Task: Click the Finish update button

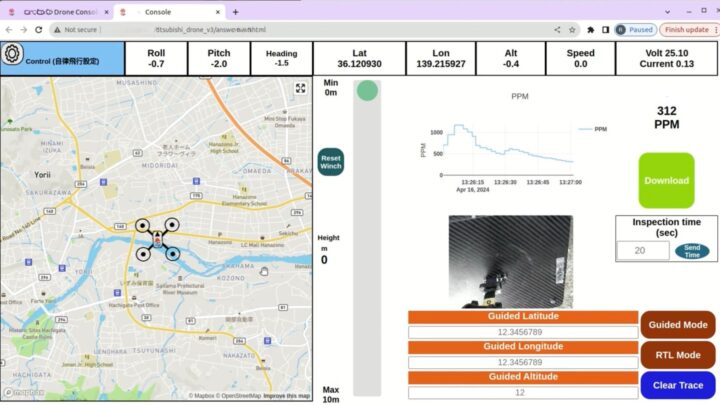Action: pyautogui.click(x=688, y=30)
